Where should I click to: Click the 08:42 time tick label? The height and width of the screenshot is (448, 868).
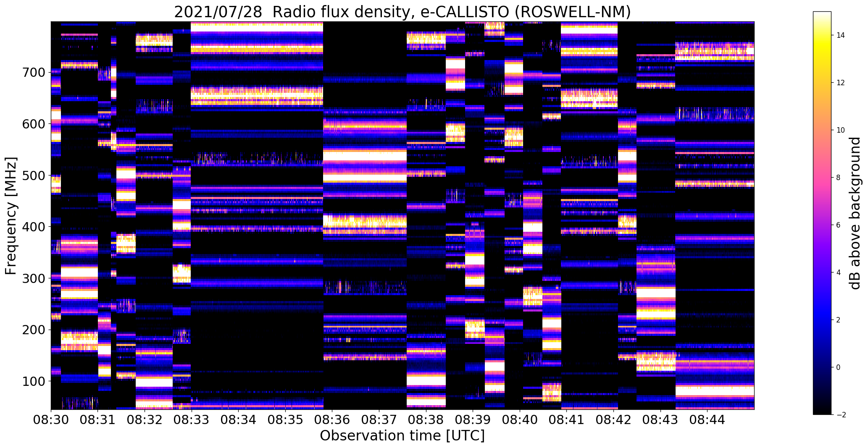[614, 420]
